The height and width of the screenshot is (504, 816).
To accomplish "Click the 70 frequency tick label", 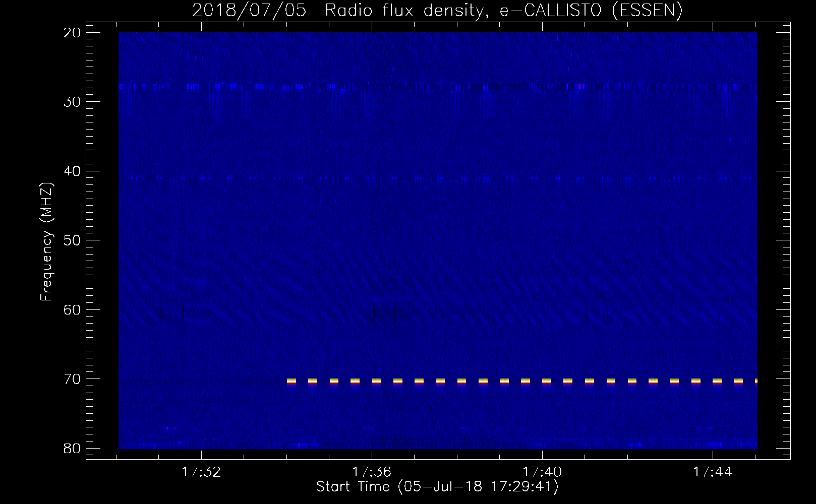I will click(x=73, y=379).
